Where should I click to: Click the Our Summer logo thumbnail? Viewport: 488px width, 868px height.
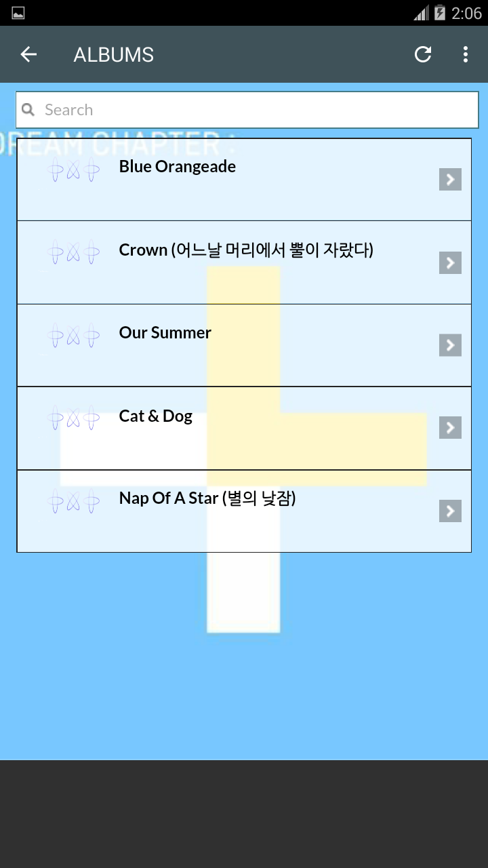coord(74,336)
